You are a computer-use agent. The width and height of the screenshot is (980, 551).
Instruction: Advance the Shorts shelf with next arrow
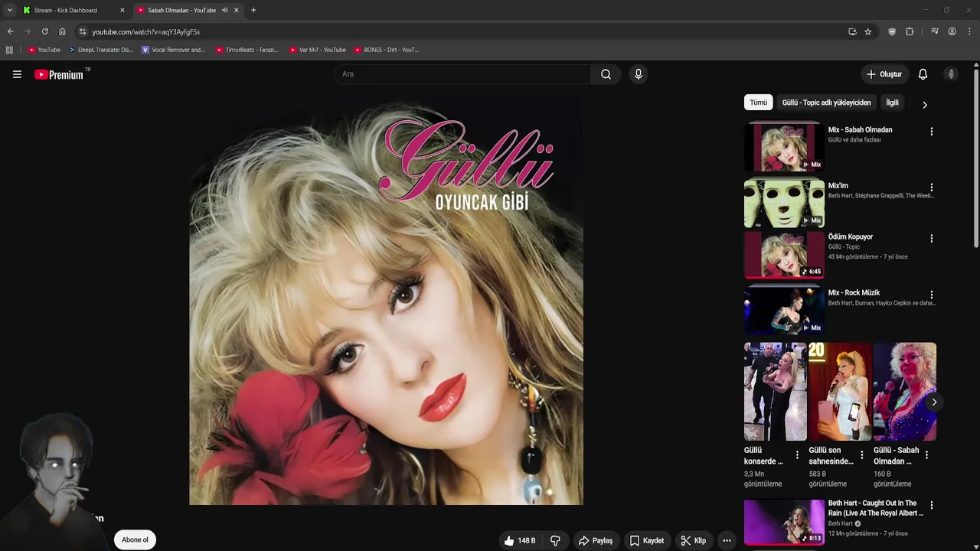coord(933,402)
